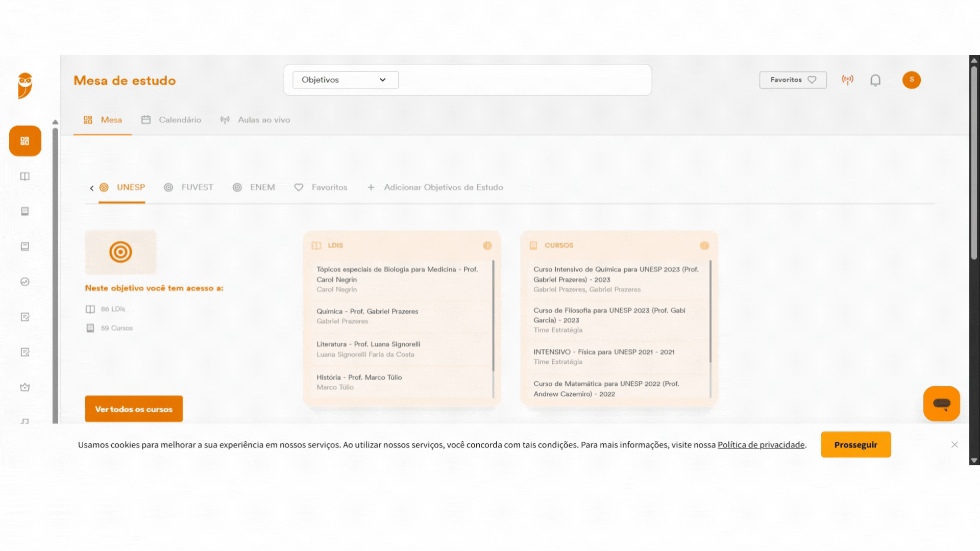Click the owl logo in the sidebar
980x551 pixels.
[25, 85]
